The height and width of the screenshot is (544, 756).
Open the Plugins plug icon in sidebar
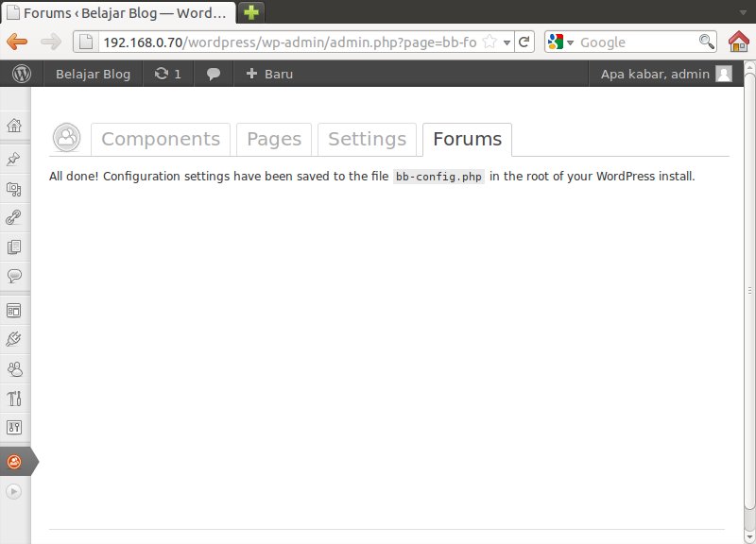click(x=14, y=339)
